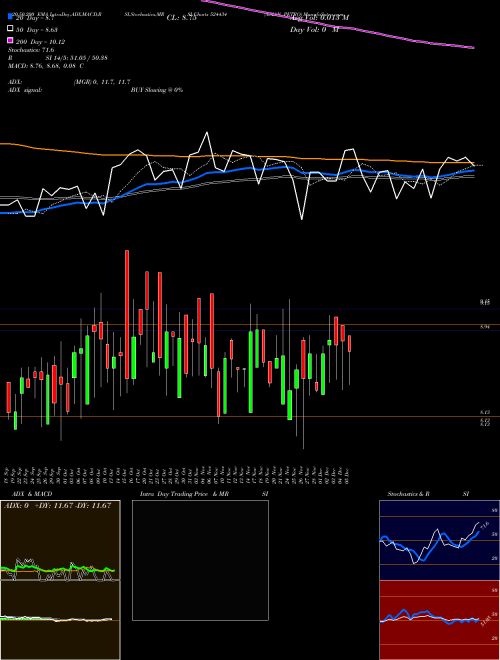Click the 'Day Vol: 0 M' text
500x660 pixels.
pyautogui.click(x=314, y=30)
